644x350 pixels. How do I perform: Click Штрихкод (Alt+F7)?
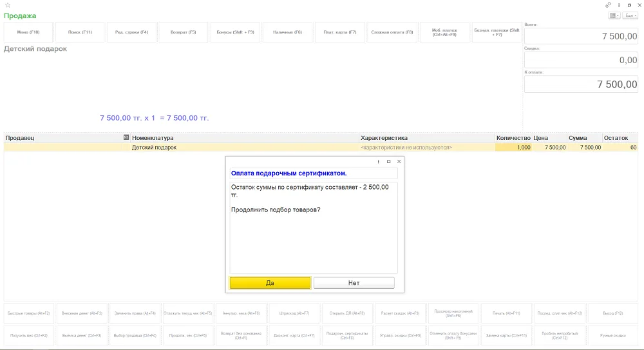(294, 313)
